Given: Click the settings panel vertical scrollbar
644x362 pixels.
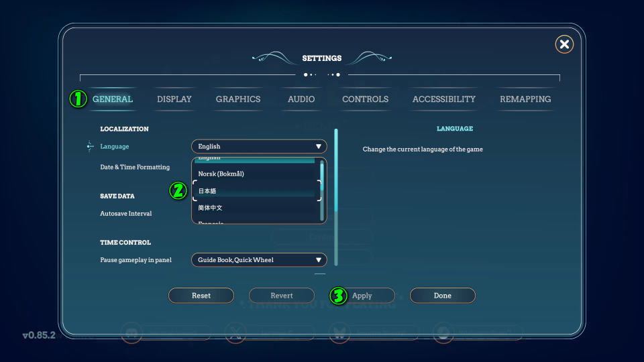Looking at the screenshot, I should (x=336, y=197).
